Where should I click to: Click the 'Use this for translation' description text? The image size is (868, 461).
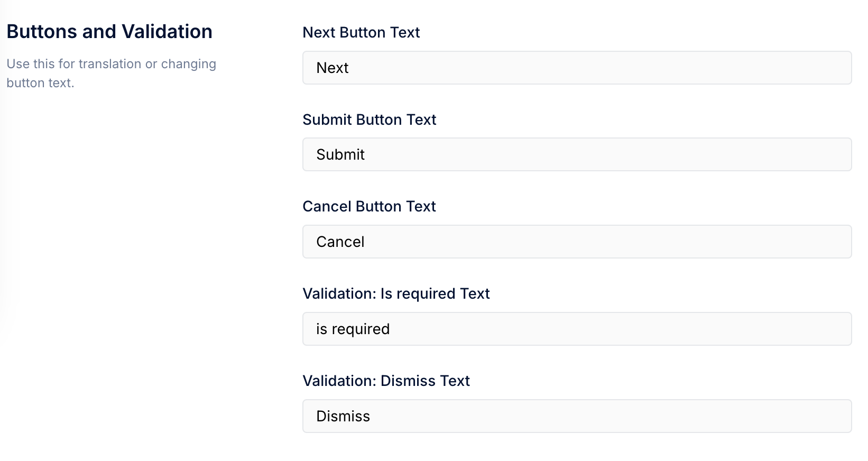112,73
